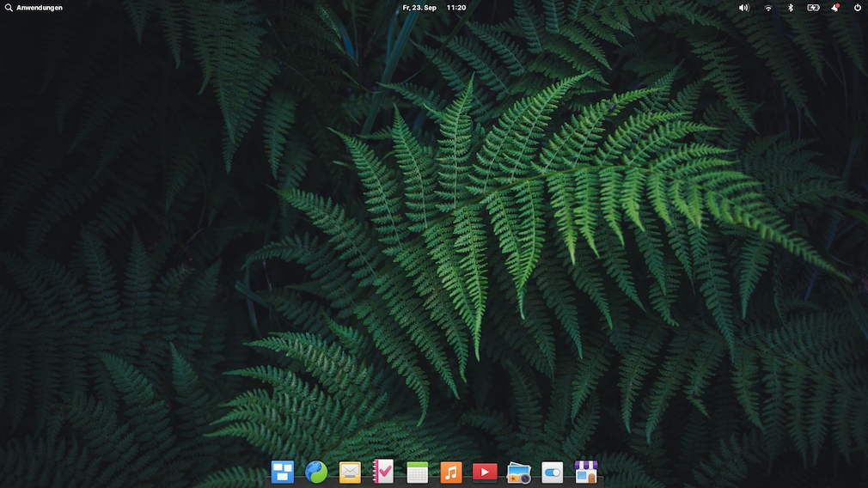The width and height of the screenshot is (868, 488).
Task: Open the Anwendungen applications menu
Action: 40,8
